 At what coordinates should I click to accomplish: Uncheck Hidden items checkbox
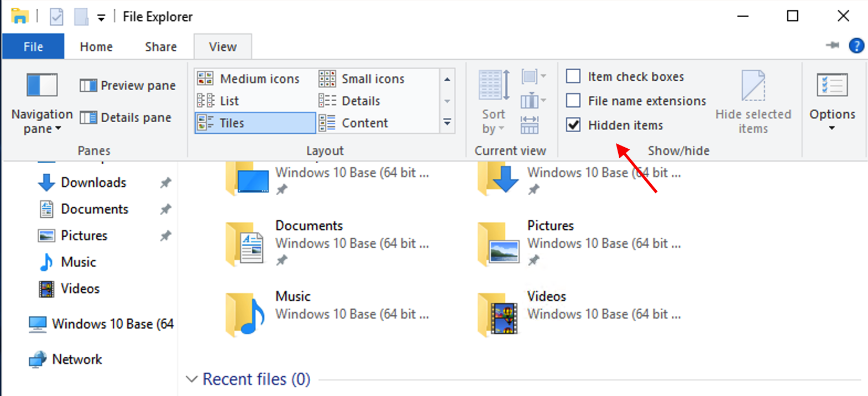573,125
